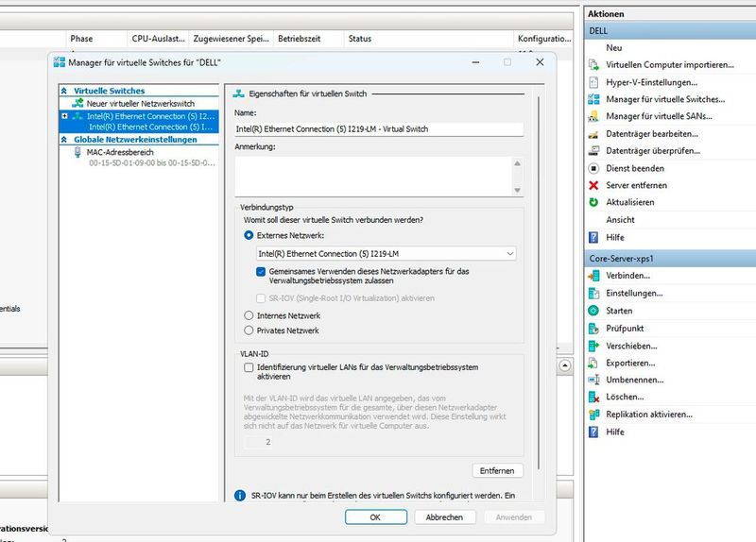Click the Betriebszeit column header
756x542 pixels.
pyautogui.click(x=309, y=39)
